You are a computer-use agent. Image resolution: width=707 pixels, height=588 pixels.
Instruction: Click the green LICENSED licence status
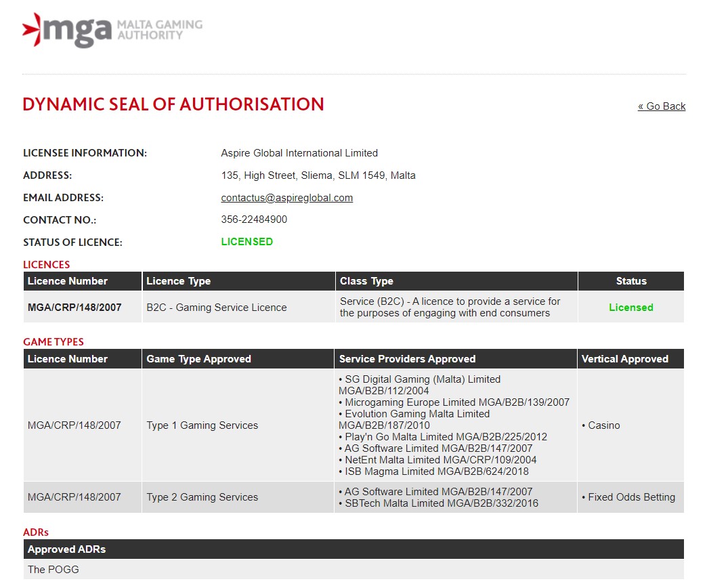point(247,242)
